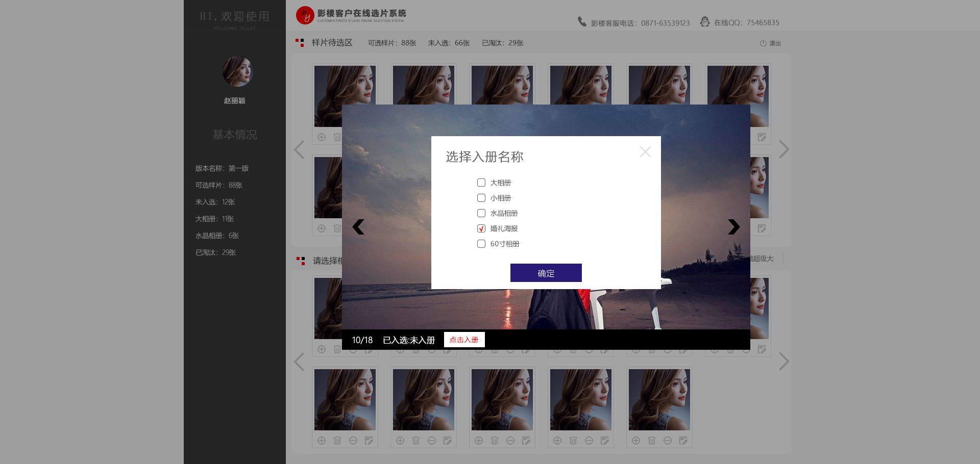Click the red grid icon before 样片待选区

(299, 43)
